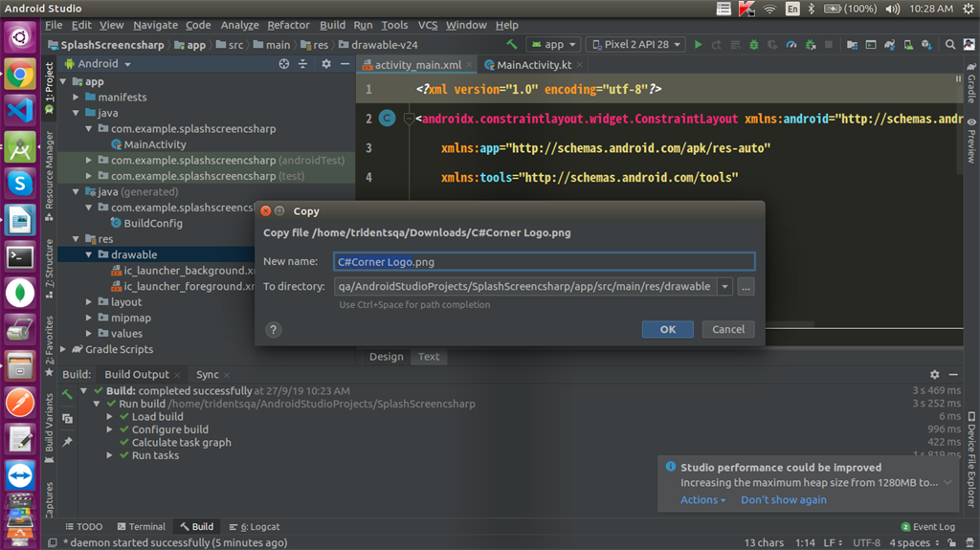Click the green Run app button
Image resolution: width=980 pixels, height=550 pixels.
pos(699,44)
